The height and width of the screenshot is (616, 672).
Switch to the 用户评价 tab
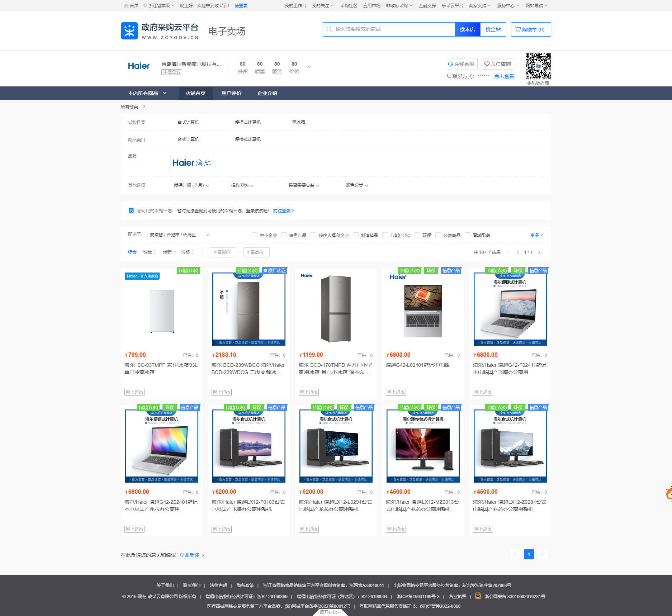(x=231, y=93)
